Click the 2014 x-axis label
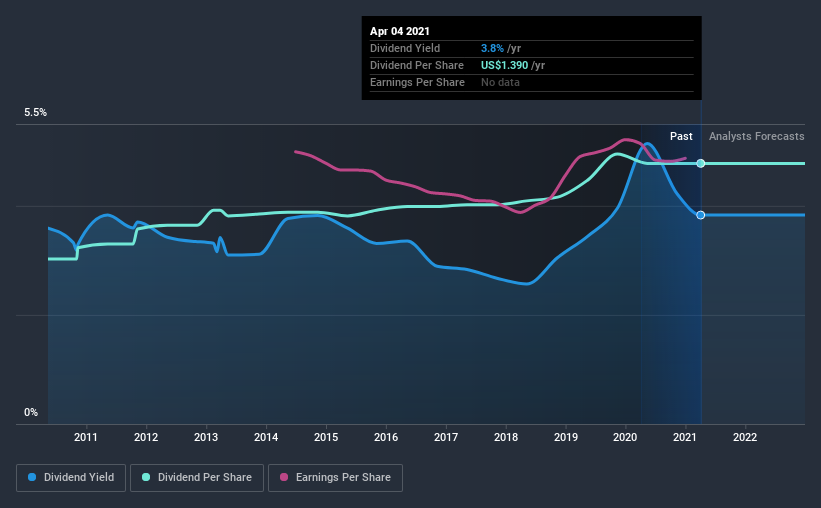Viewport: 821px width, 508px height. [266, 437]
